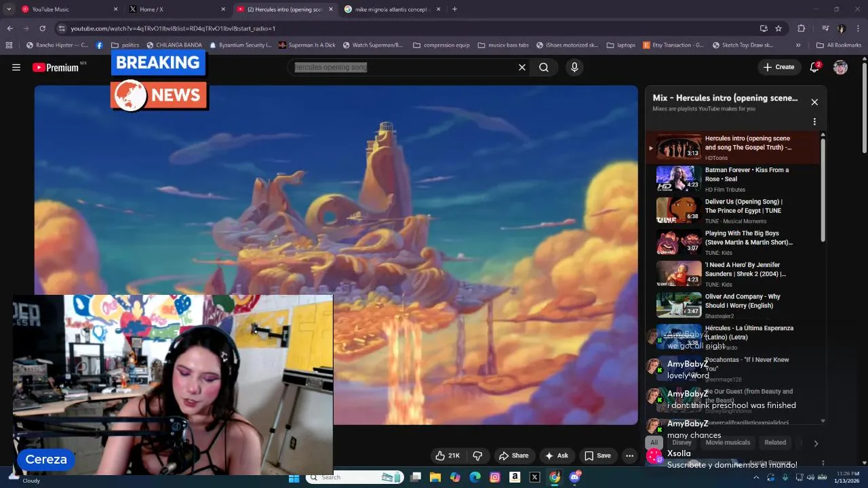Image resolution: width=868 pixels, height=488 pixels.
Task: Click playlist panel scrollbar
Action: click(823, 190)
